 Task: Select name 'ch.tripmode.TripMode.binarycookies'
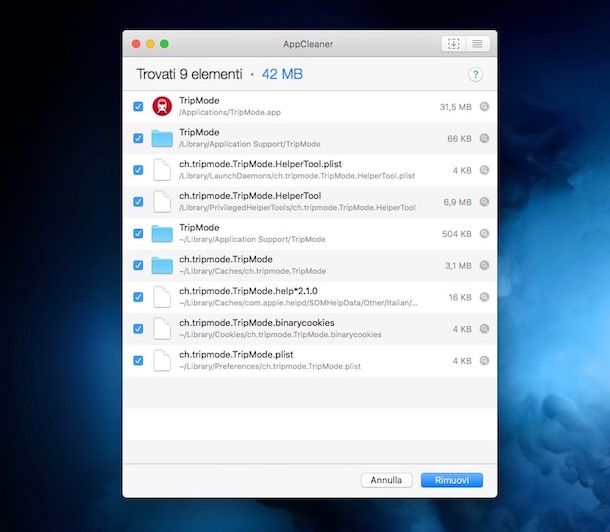pyautogui.click(x=257, y=323)
